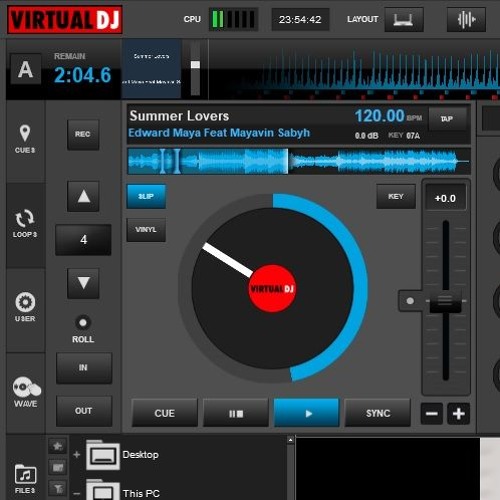Click the artist name Edward Maya Feat
The height and width of the screenshot is (500, 500).
pos(178,133)
